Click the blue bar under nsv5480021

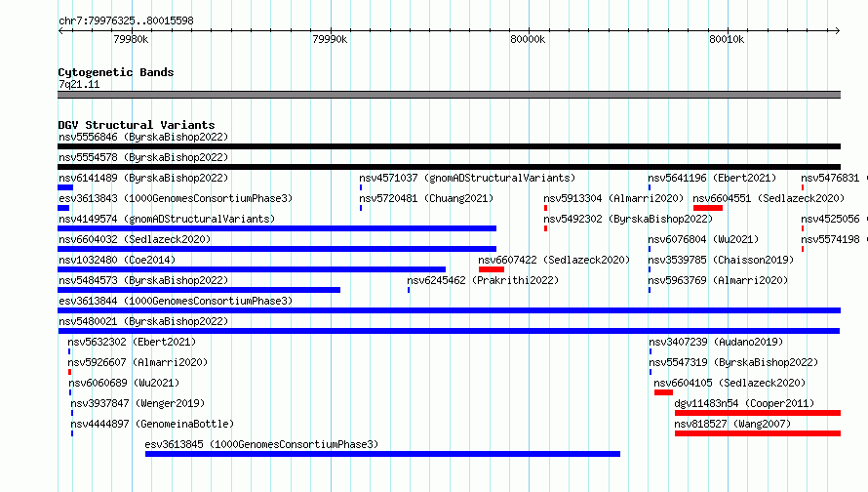pos(449,331)
